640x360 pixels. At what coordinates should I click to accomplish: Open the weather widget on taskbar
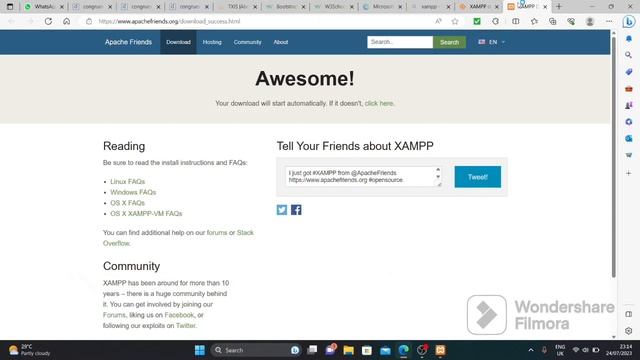tap(29, 350)
